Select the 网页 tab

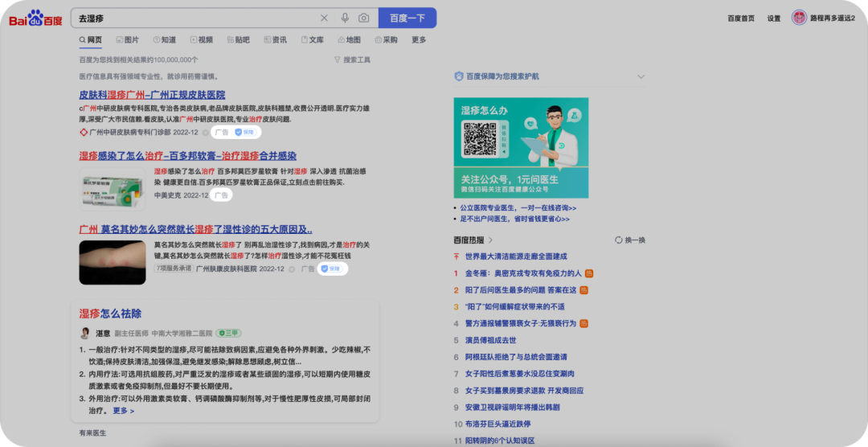coord(91,40)
